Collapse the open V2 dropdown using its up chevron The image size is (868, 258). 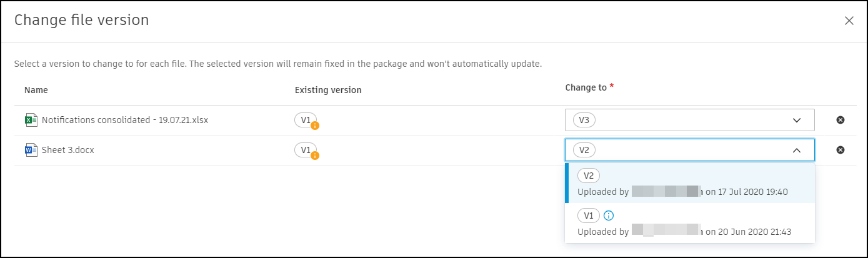click(797, 150)
